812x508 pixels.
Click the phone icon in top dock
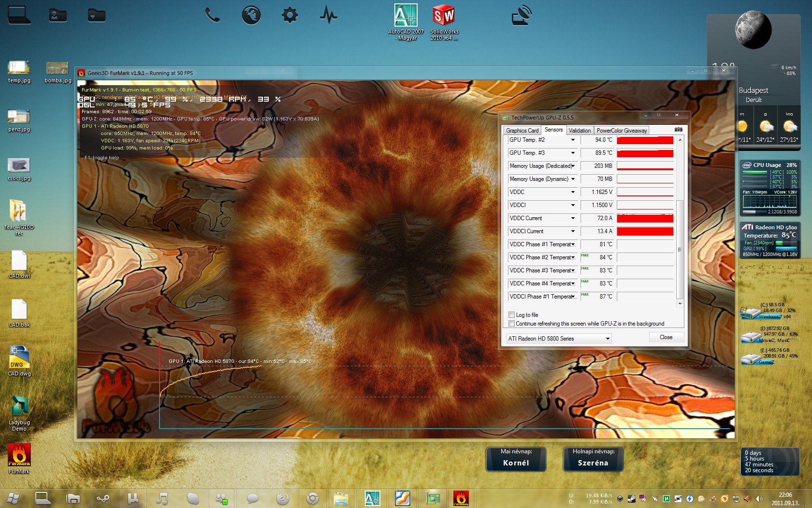(212, 15)
